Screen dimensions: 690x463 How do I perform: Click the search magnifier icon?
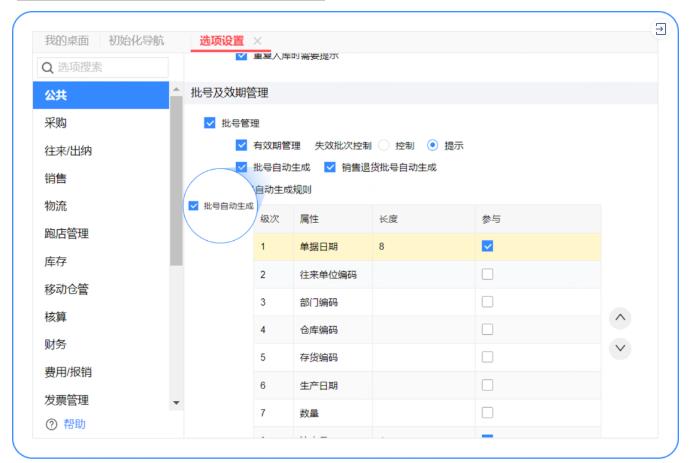click(x=47, y=67)
